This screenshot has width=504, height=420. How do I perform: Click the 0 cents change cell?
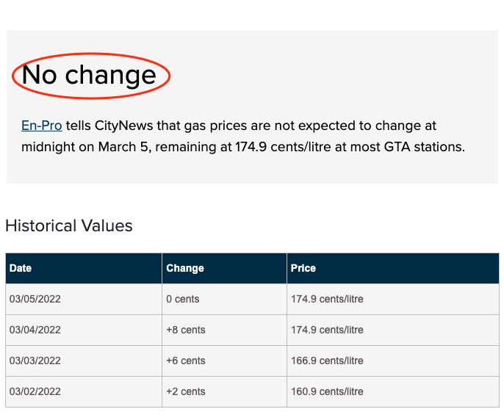coord(224,299)
